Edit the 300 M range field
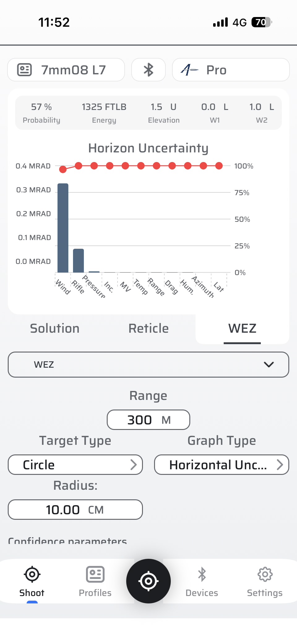Viewport: 297px width, 644px height. coord(148,420)
